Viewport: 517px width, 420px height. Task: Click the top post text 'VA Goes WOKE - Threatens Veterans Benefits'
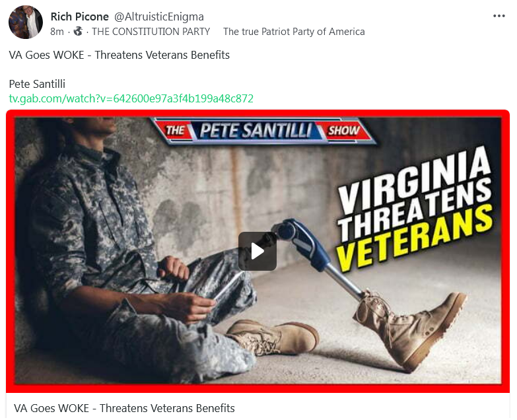[119, 55]
